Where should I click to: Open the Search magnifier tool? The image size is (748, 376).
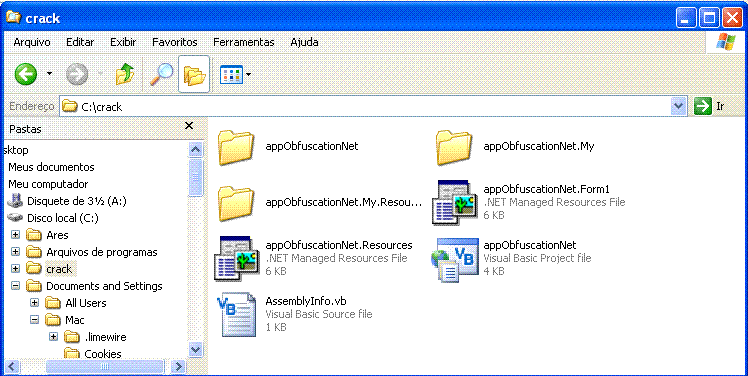click(x=161, y=74)
